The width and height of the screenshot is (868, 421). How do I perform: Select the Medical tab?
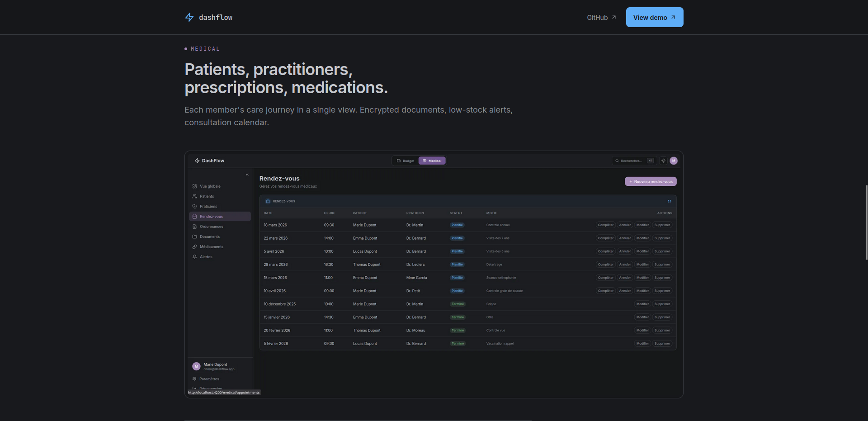coord(432,161)
